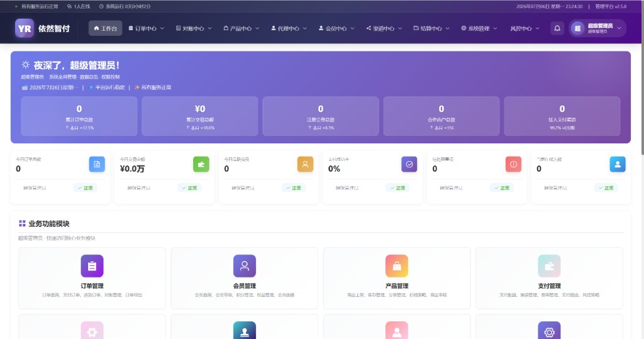The width and height of the screenshot is (644, 339).
Task: Click the red alert pending-items icon
Action: tap(513, 164)
